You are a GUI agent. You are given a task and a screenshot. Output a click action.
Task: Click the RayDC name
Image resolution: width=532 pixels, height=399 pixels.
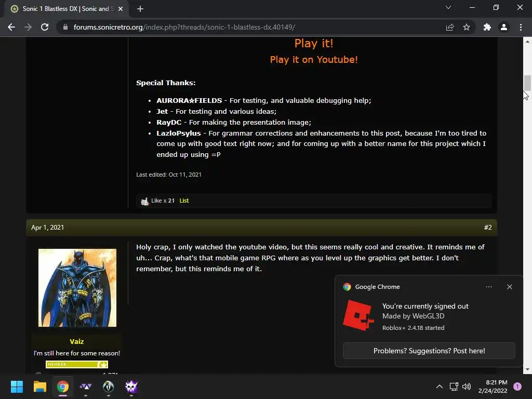[x=169, y=122]
